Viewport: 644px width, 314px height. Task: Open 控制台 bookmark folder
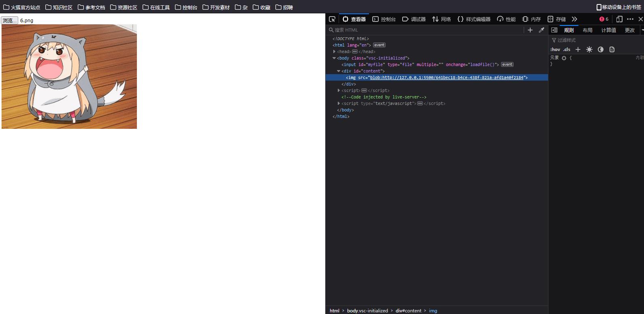(x=186, y=7)
